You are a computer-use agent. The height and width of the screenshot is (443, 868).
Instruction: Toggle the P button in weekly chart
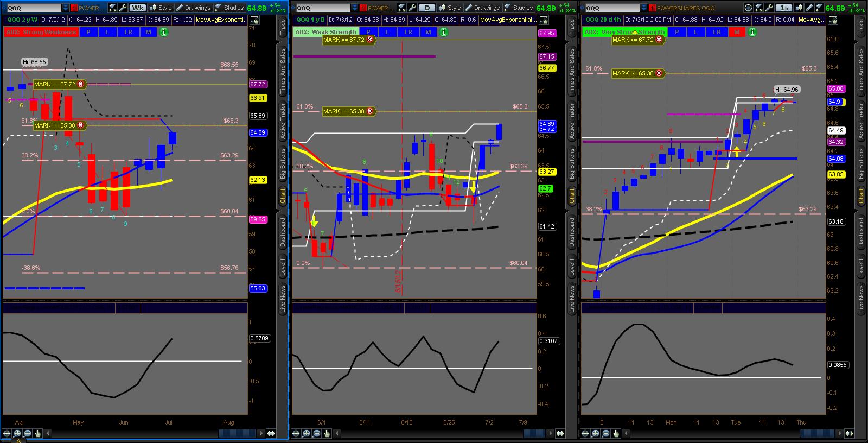coord(88,32)
